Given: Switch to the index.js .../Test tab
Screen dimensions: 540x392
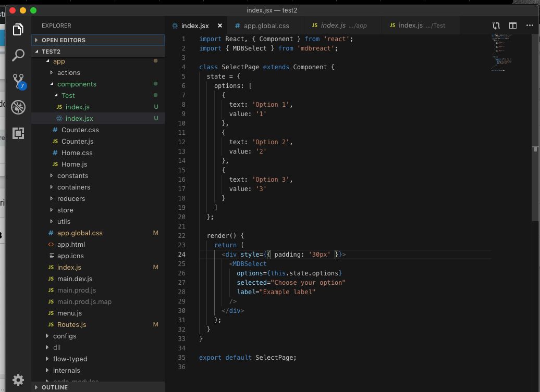Looking at the screenshot, I should click(x=421, y=26).
